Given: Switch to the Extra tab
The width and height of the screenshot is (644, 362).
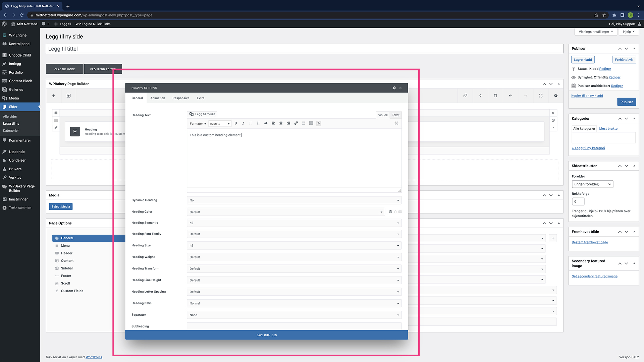Looking at the screenshot, I should (x=201, y=98).
